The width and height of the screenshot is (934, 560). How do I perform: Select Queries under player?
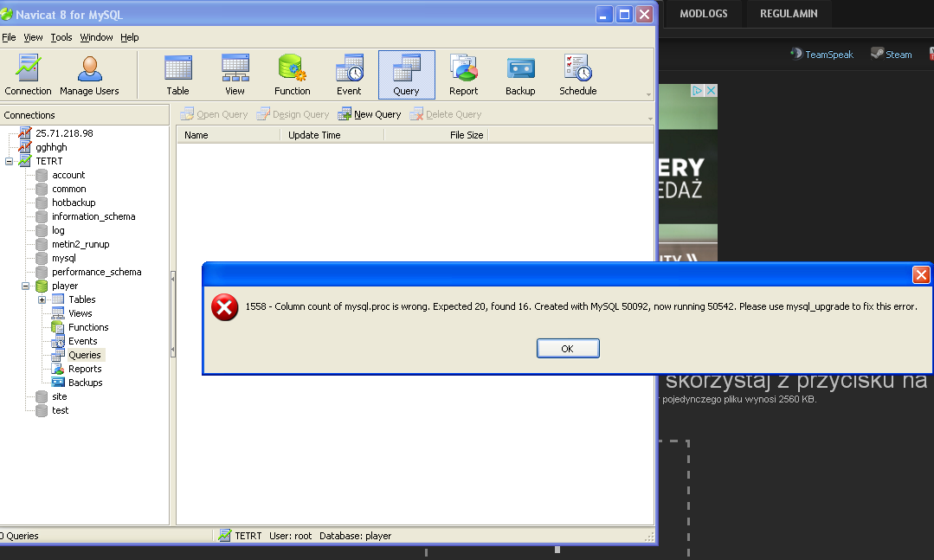point(85,355)
